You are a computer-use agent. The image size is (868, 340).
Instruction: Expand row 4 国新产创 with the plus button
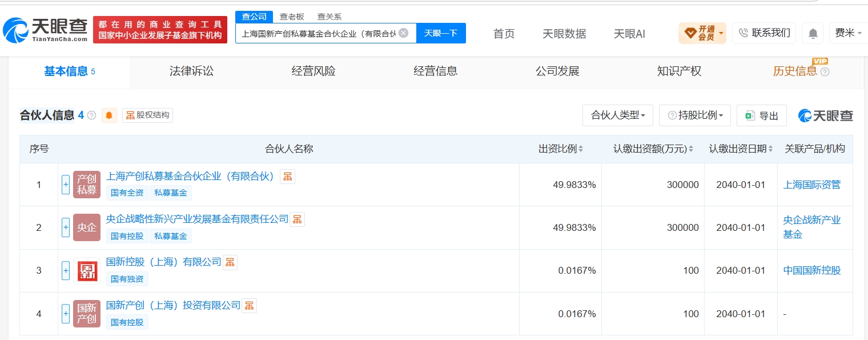[66, 314]
